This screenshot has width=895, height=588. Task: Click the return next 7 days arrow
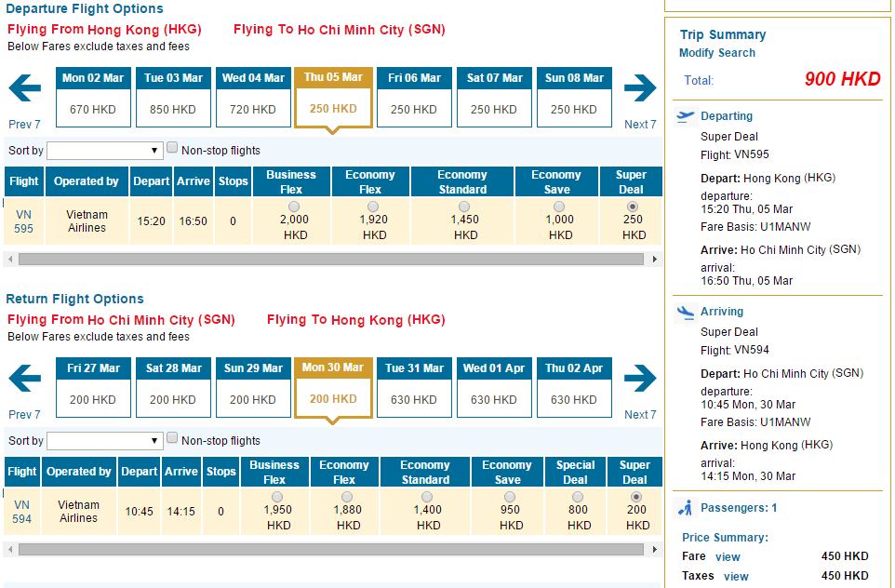pyautogui.click(x=640, y=380)
